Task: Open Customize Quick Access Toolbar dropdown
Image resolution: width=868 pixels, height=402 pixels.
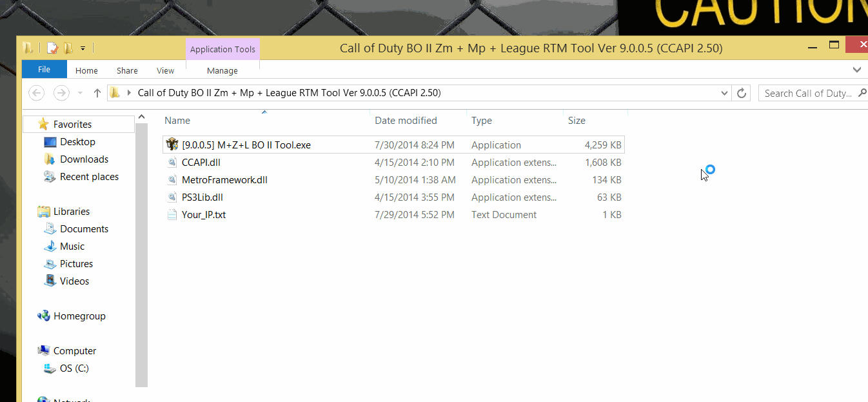Action: (83, 48)
